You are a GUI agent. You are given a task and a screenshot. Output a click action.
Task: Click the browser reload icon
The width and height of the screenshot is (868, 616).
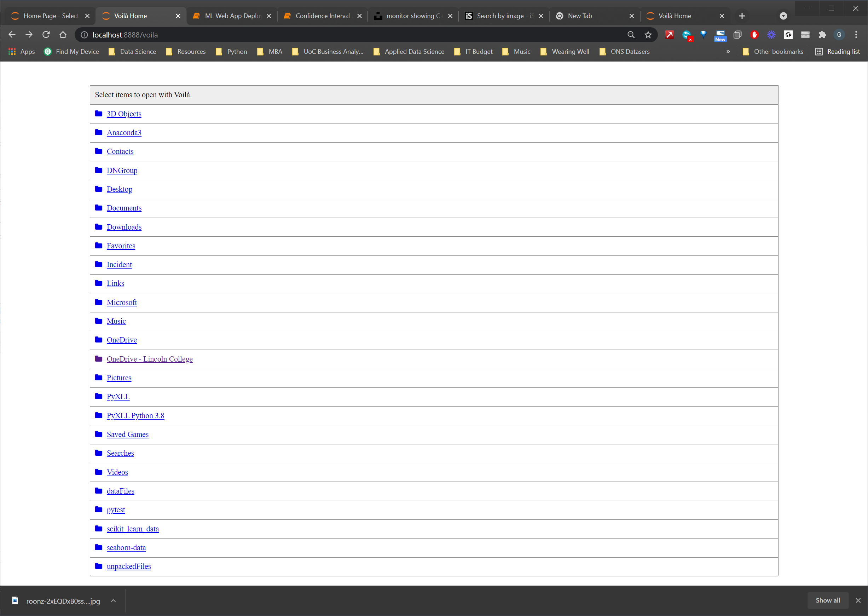coord(46,35)
